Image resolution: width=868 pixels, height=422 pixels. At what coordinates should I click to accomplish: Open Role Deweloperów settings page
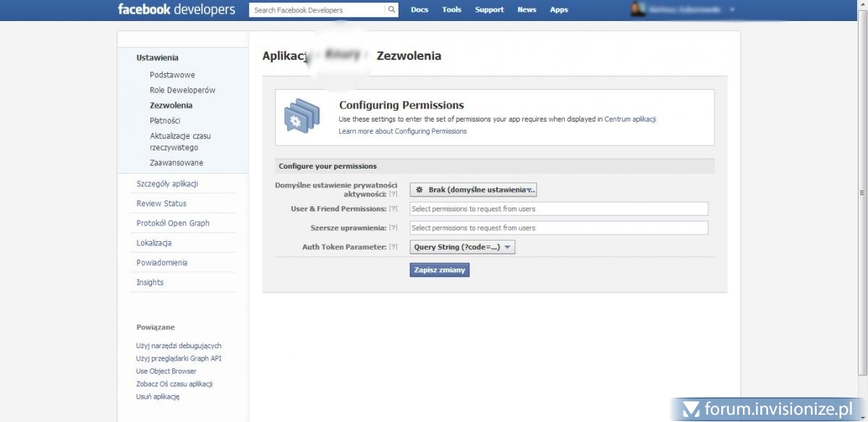click(182, 90)
